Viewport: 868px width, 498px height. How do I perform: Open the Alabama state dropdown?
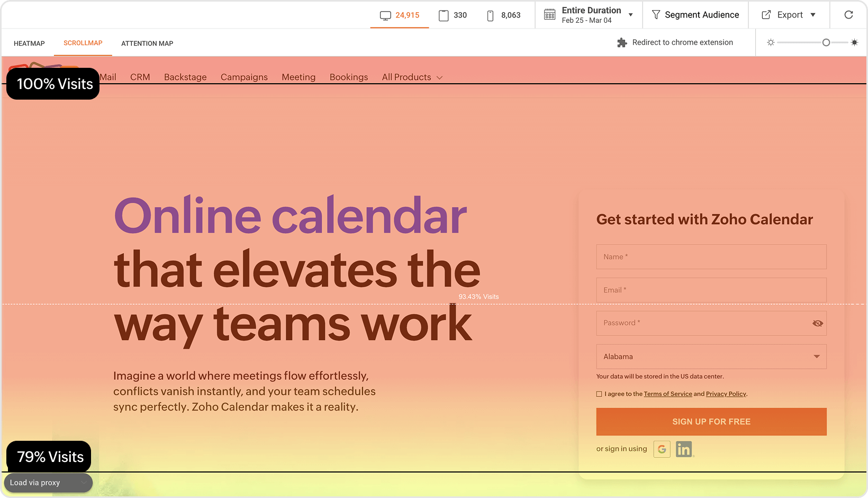[x=711, y=357]
